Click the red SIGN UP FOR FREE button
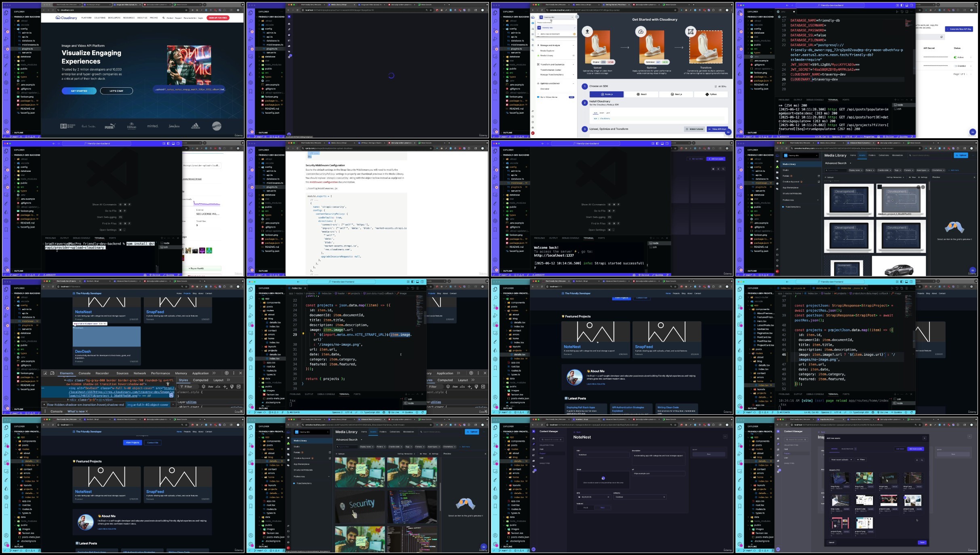 (x=218, y=18)
